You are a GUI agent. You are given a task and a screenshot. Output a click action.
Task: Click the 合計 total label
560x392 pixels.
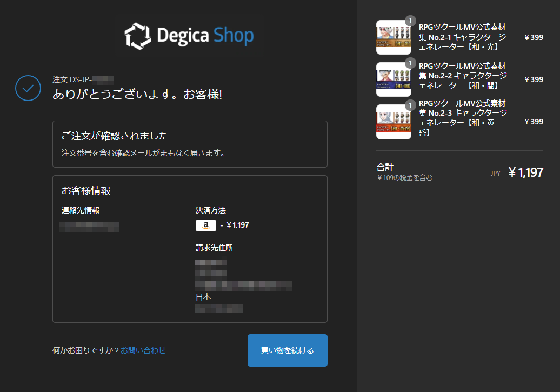[x=385, y=167]
